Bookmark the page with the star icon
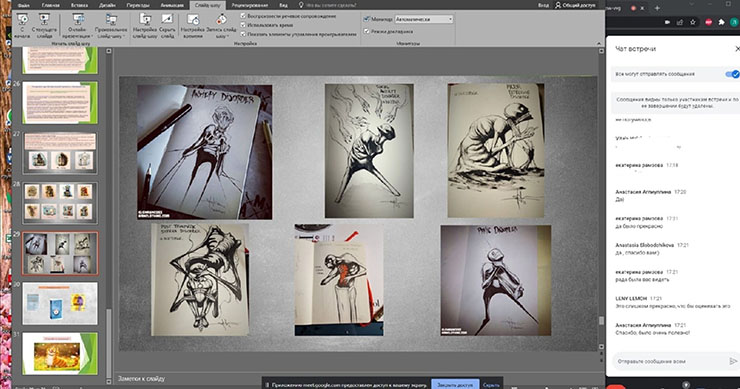Viewport: 740px width, 389px height. click(692, 22)
